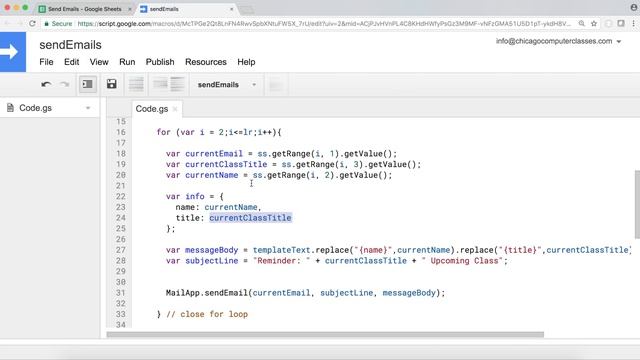640x360 pixels.
Task: Click the Chrome profile icon at top right
Action: (x=634, y=7)
